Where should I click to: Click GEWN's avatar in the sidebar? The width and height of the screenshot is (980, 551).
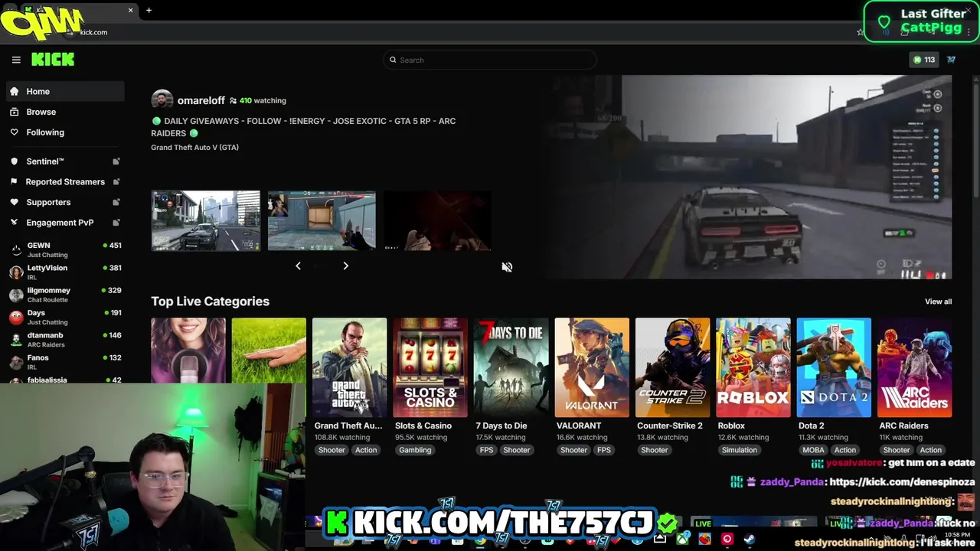(x=16, y=249)
